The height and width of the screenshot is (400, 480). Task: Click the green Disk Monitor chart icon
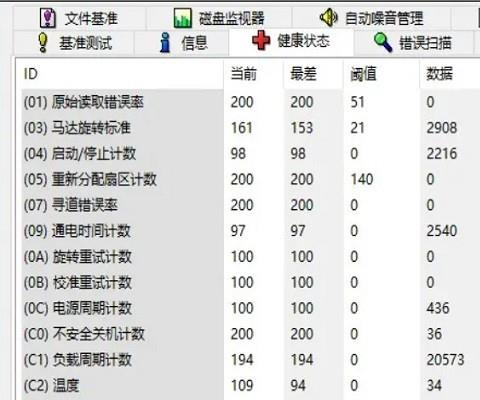coord(183,18)
